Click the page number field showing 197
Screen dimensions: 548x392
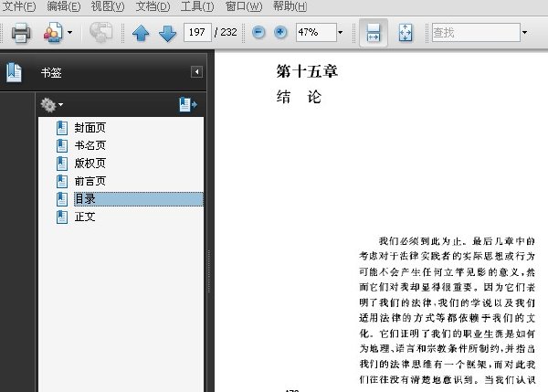[197, 33]
